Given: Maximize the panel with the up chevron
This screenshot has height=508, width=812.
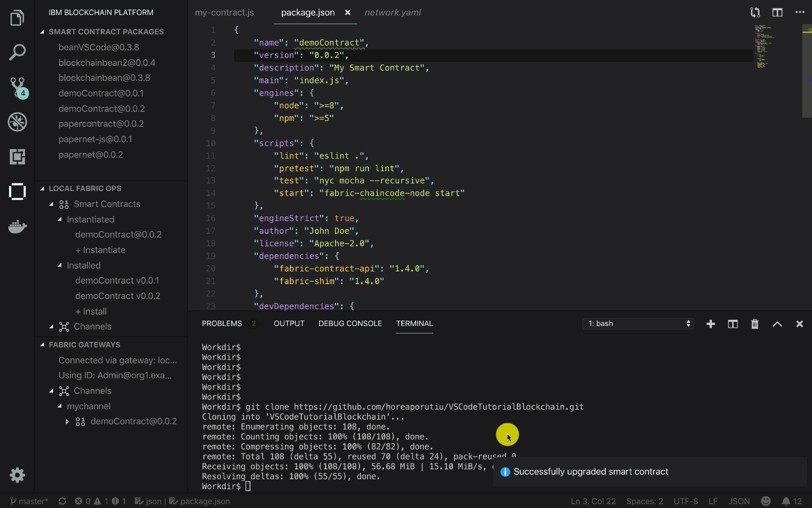Looking at the screenshot, I should pyautogui.click(x=777, y=324).
